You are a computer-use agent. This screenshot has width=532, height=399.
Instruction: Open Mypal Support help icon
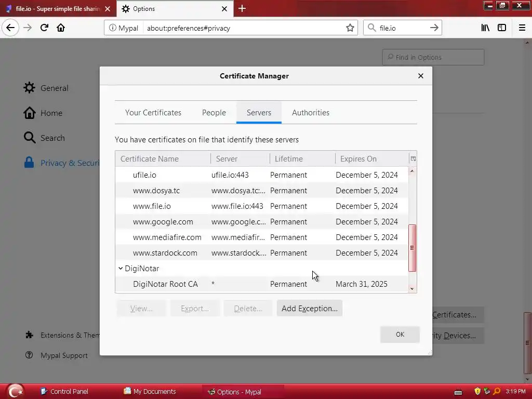29,355
